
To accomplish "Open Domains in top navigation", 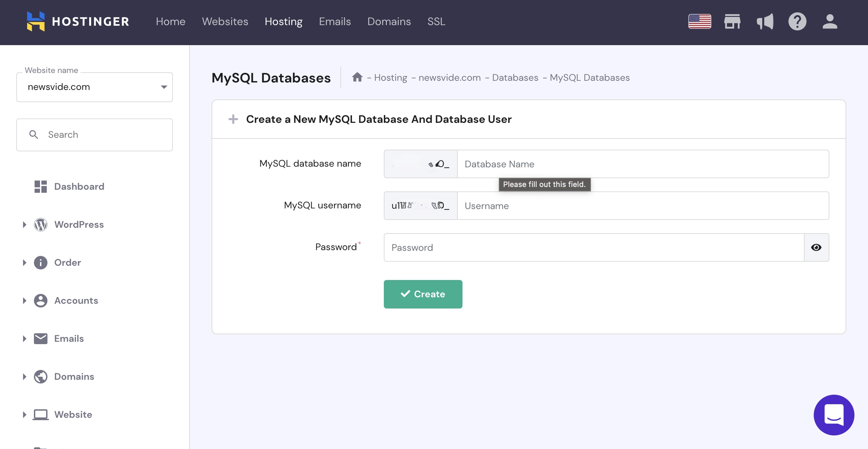I will pos(389,21).
